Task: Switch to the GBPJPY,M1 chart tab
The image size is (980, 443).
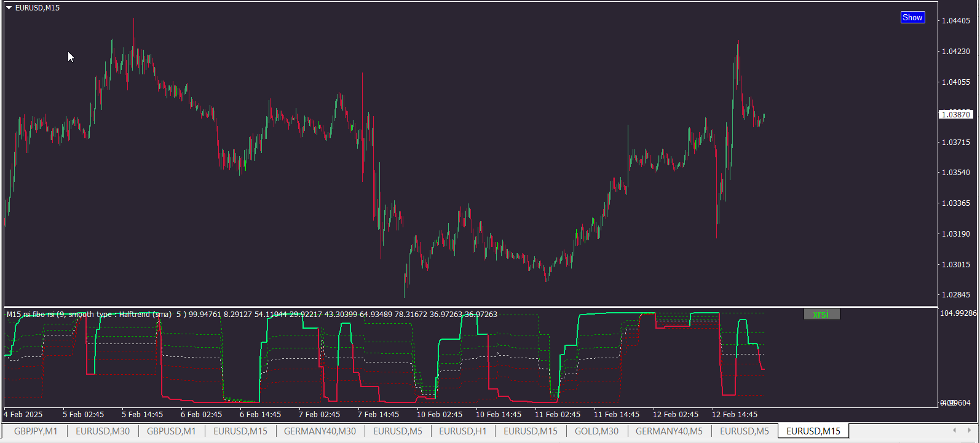Action: [x=36, y=431]
